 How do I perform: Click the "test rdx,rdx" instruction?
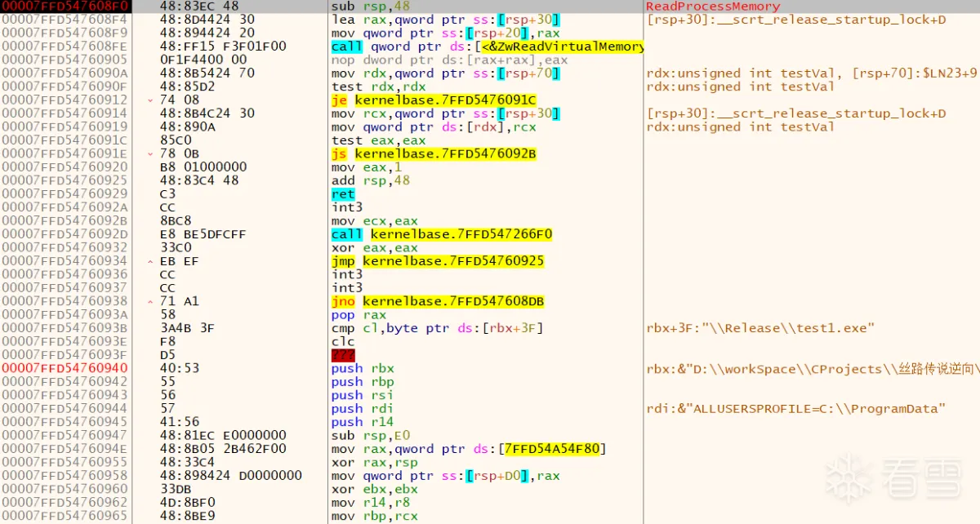[379, 87]
